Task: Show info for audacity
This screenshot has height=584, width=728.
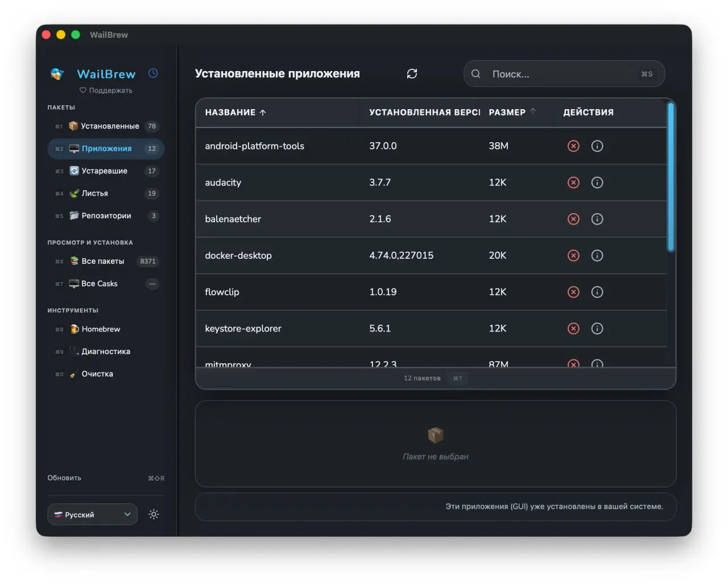Action: pos(597,183)
